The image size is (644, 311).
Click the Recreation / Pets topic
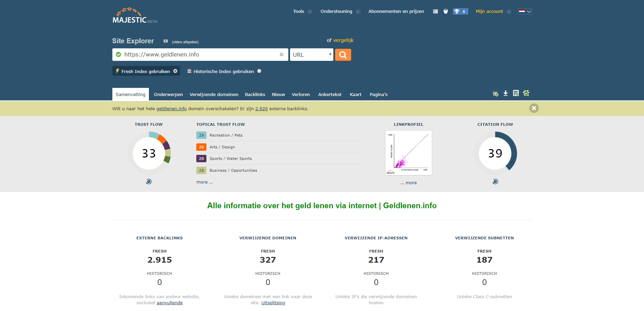click(x=226, y=135)
